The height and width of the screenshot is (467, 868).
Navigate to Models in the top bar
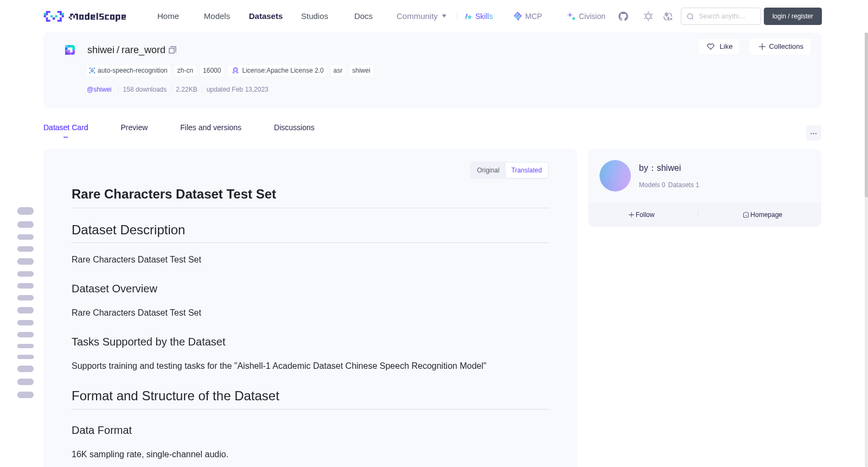coord(217,16)
